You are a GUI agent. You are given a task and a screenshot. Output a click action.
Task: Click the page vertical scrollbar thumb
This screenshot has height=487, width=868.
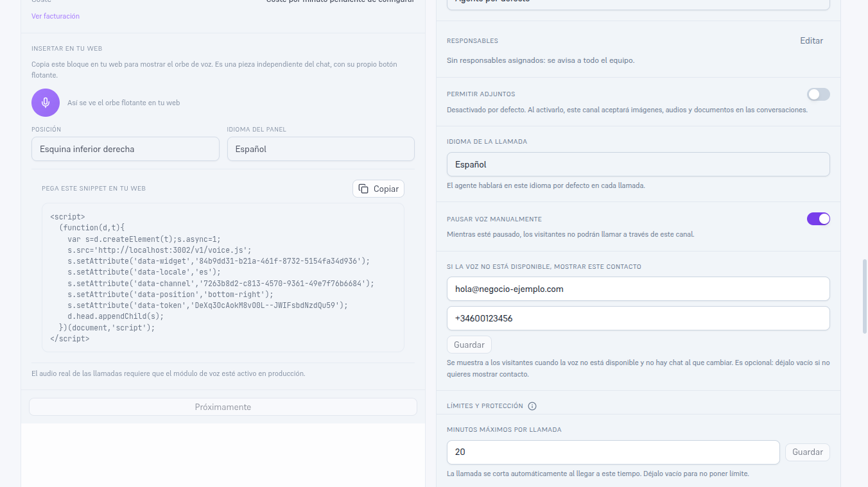pyautogui.click(x=864, y=296)
